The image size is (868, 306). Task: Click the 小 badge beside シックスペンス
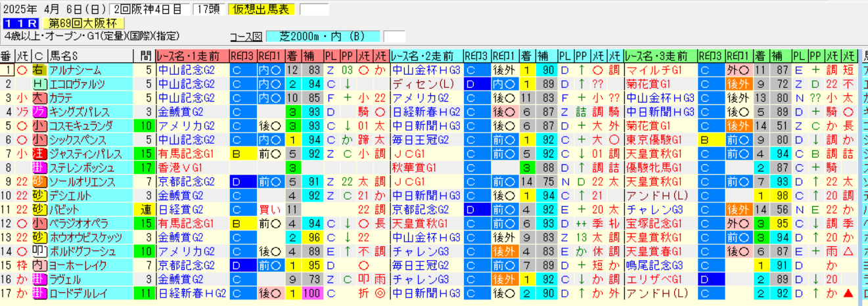point(39,140)
